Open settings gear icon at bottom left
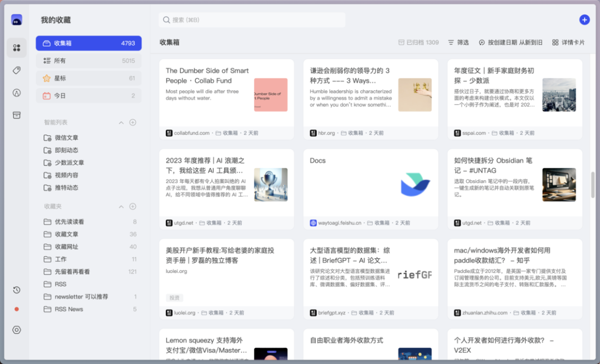The height and width of the screenshot is (364, 600). coord(17,330)
